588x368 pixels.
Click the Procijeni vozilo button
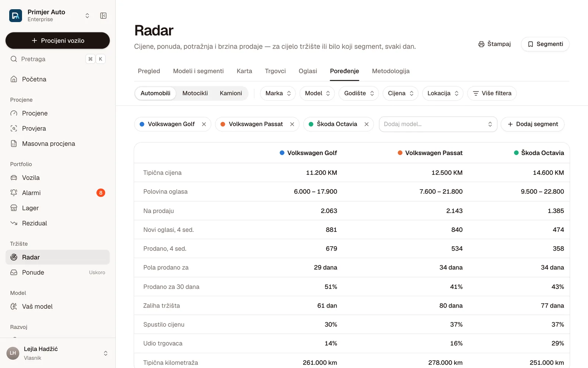tap(58, 40)
